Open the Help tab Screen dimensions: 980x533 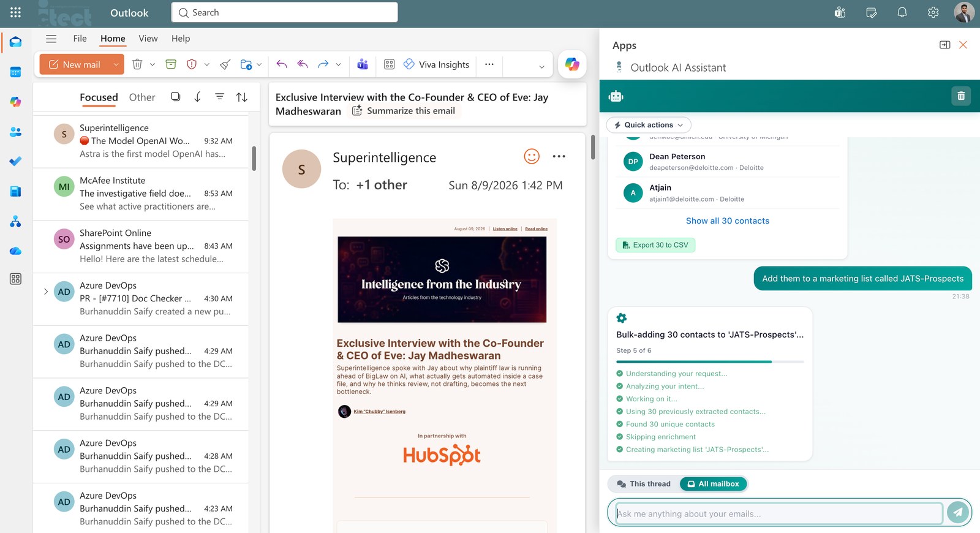[x=181, y=39]
